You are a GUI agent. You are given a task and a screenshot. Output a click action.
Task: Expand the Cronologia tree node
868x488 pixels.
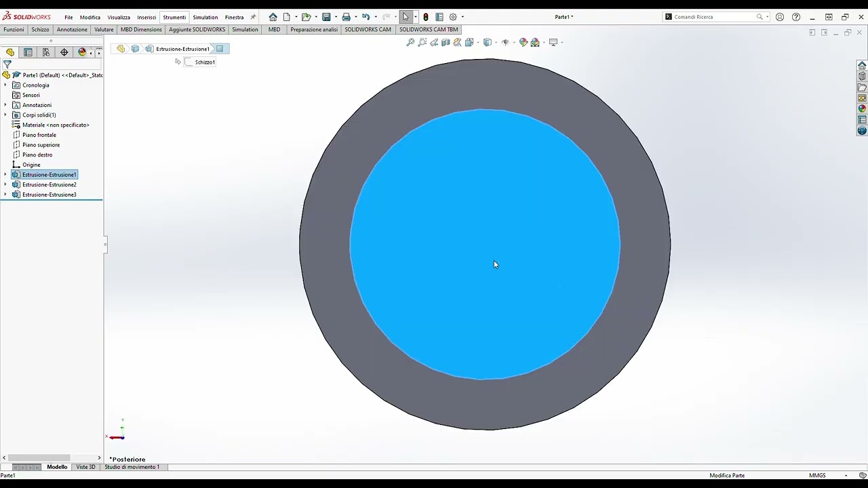[x=5, y=85]
